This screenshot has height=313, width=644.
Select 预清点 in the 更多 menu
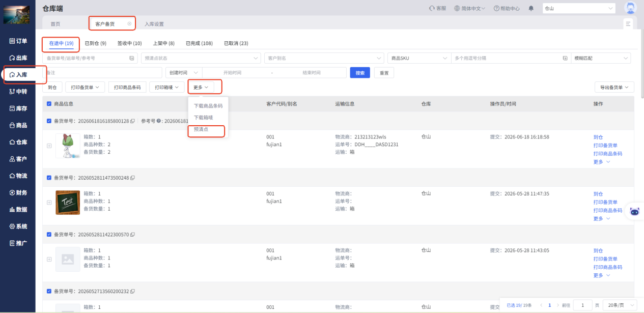click(x=201, y=130)
